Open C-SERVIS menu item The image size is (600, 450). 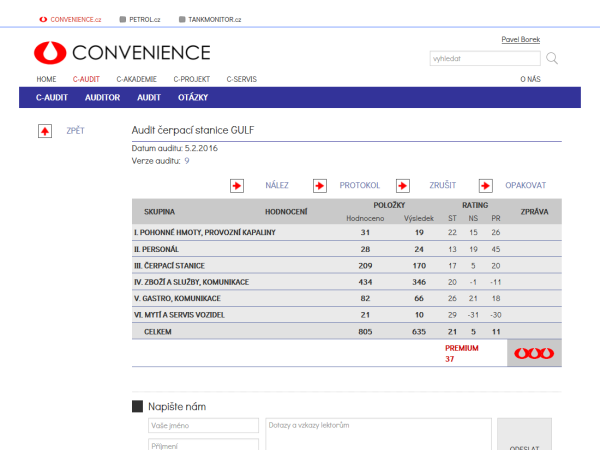tap(241, 79)
